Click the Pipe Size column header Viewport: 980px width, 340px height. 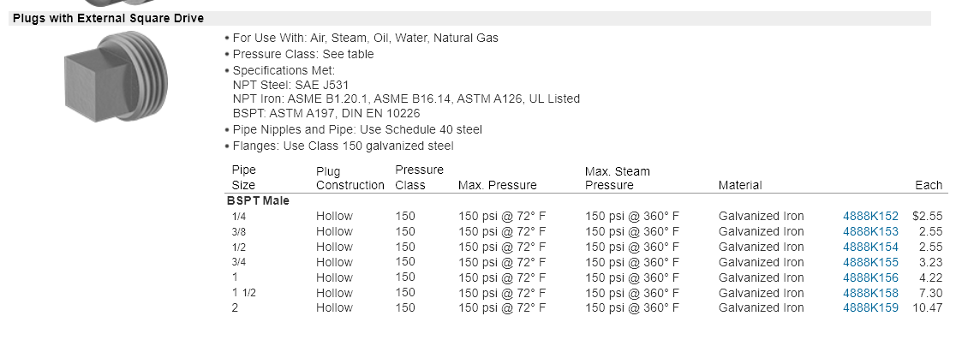coord(244,177)
